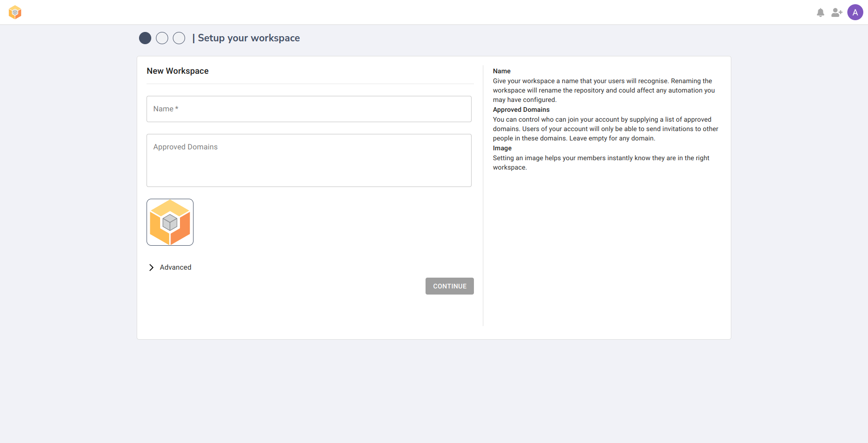Focus the workspace Name input field

[309, 109]
